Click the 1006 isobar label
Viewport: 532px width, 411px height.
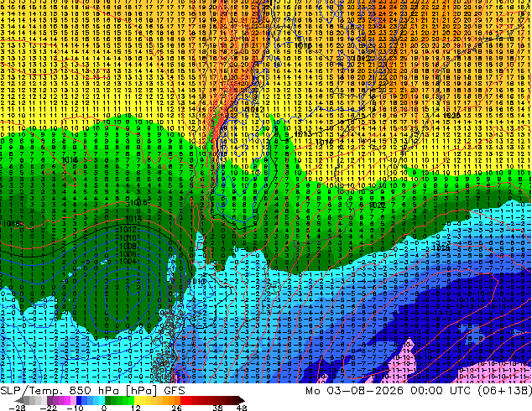[128, 254]
